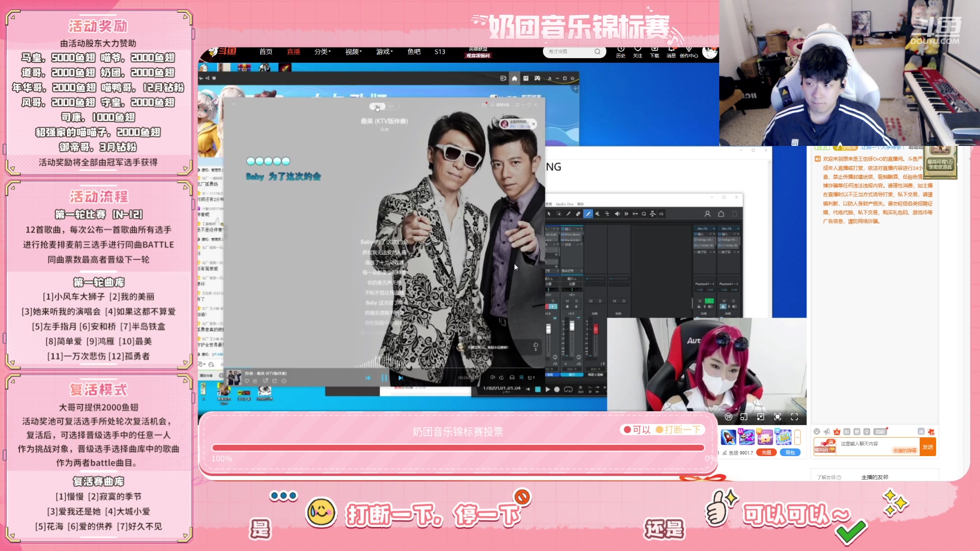Click the previous track button
Screen dimensions: 980x551
point(367,378)
